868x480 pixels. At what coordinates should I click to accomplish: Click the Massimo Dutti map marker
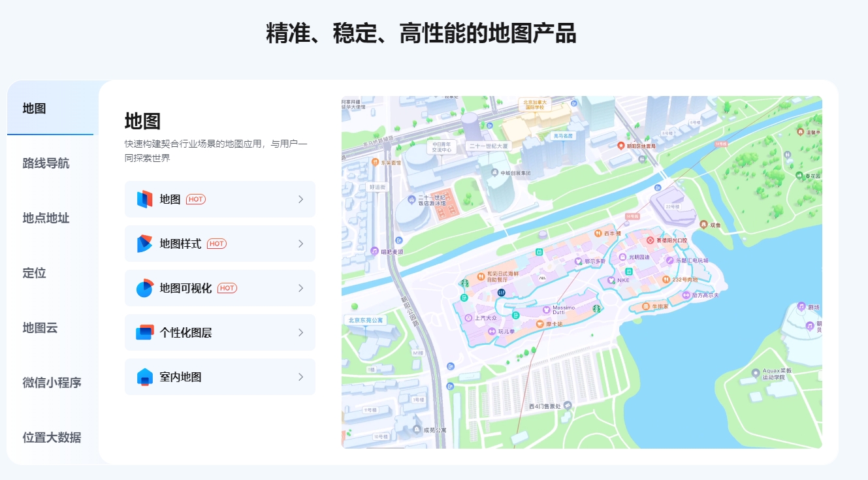tap(546, 309)
